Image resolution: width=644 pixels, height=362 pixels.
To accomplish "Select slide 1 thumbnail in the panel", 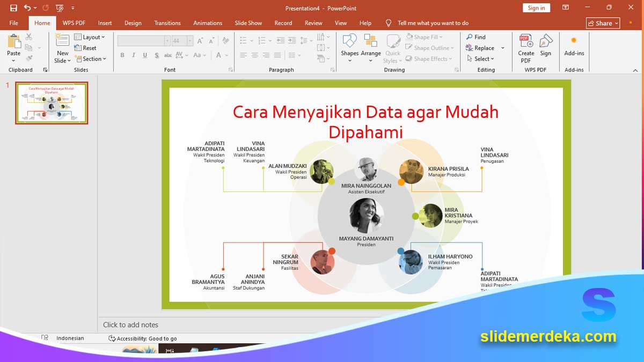I will point(52,103).
